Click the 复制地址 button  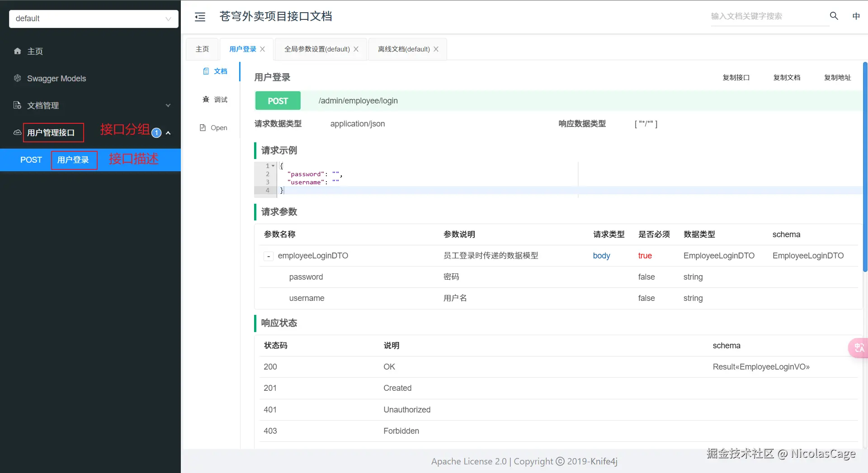pyautogui.click(x=837, y=77)
